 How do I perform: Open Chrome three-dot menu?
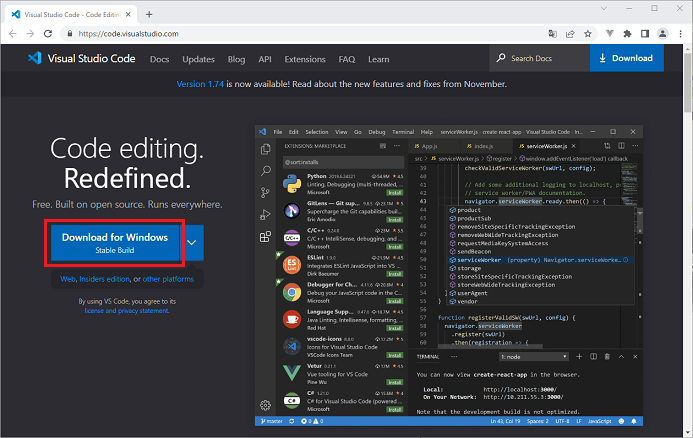(x=680, y=34)
